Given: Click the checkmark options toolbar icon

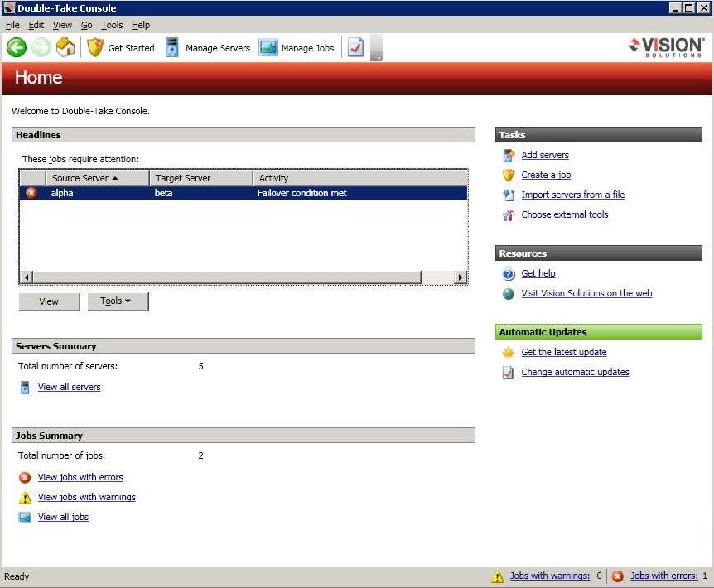Looking at the screenshot, I should point(355,48).
